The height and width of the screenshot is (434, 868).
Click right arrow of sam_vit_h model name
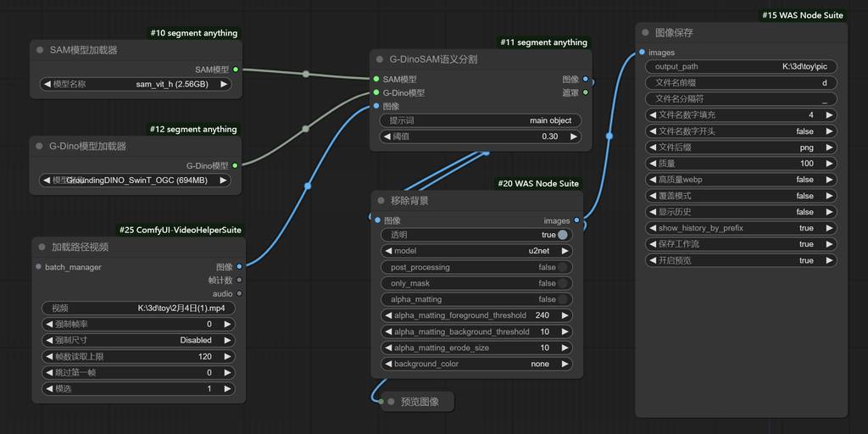pos(224,84)
